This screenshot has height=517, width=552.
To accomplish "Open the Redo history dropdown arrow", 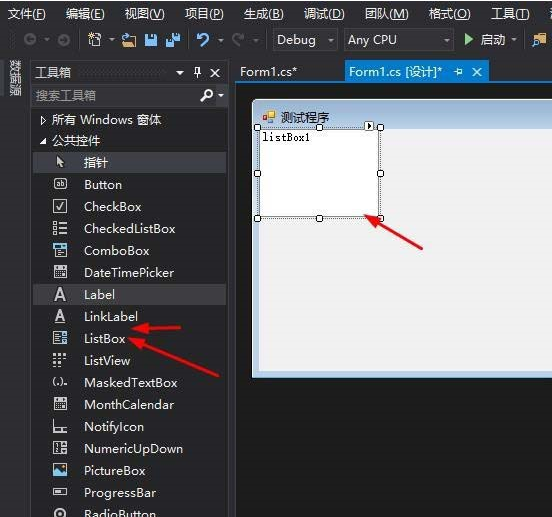I will click(256, 40).
